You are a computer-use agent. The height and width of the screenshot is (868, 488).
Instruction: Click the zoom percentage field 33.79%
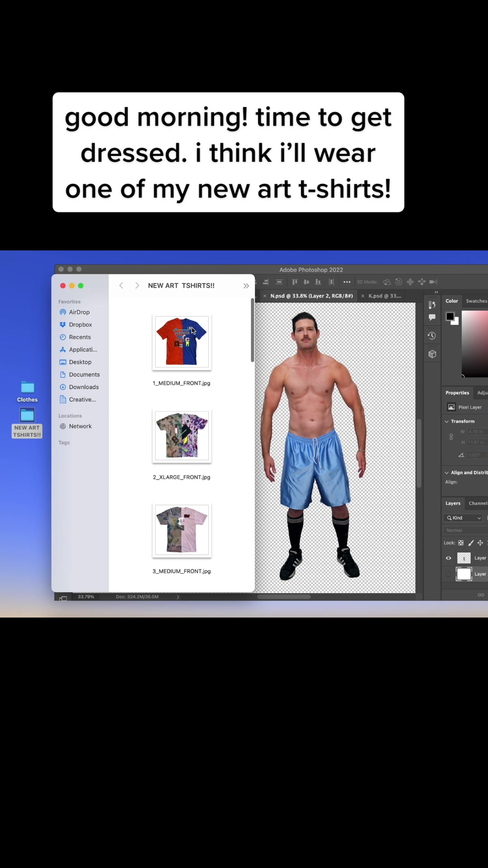pyautogui.click(x=86, y=597)
